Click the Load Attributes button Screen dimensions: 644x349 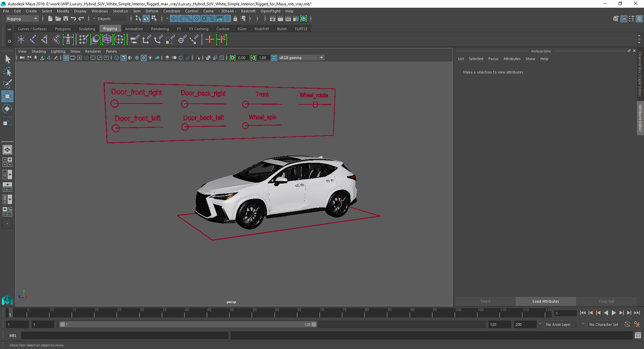(546, 301)
